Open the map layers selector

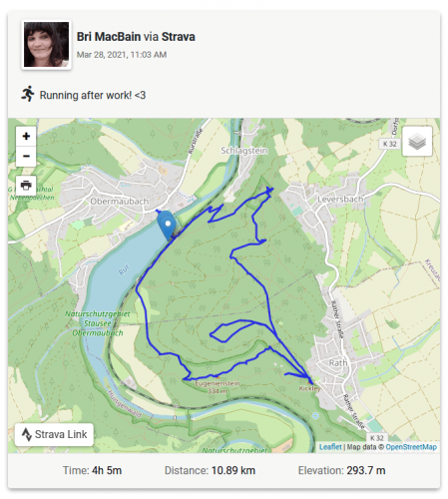(x=417, y=142)
